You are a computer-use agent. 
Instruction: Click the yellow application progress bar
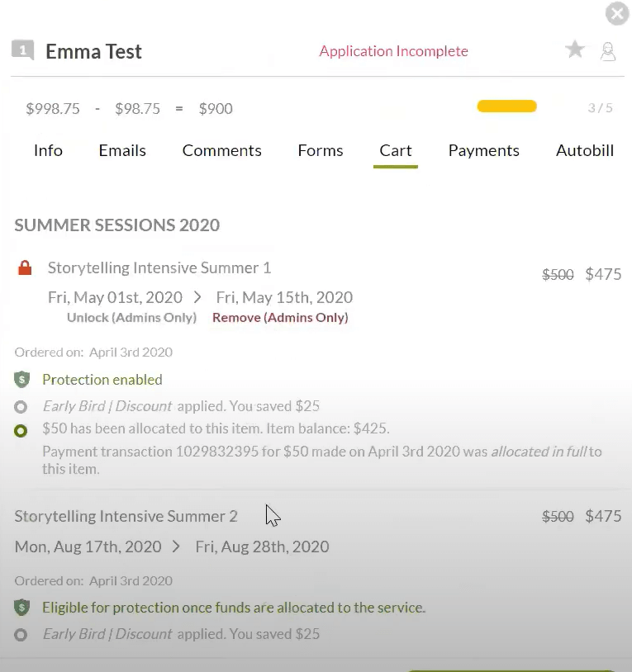[x=506, y=106]
